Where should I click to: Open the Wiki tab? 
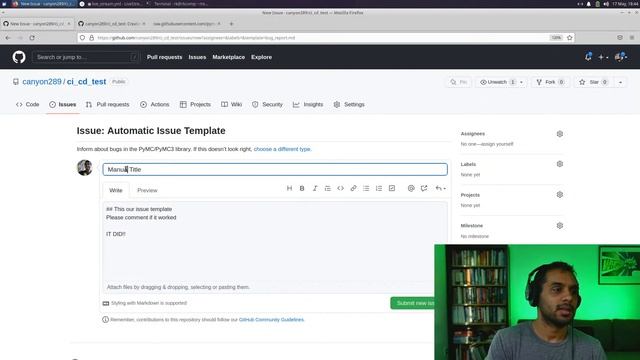coord(232,104)
